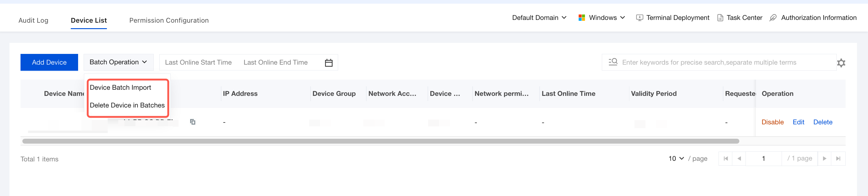
Task: Disable the listed device
Action: [772, 122]
